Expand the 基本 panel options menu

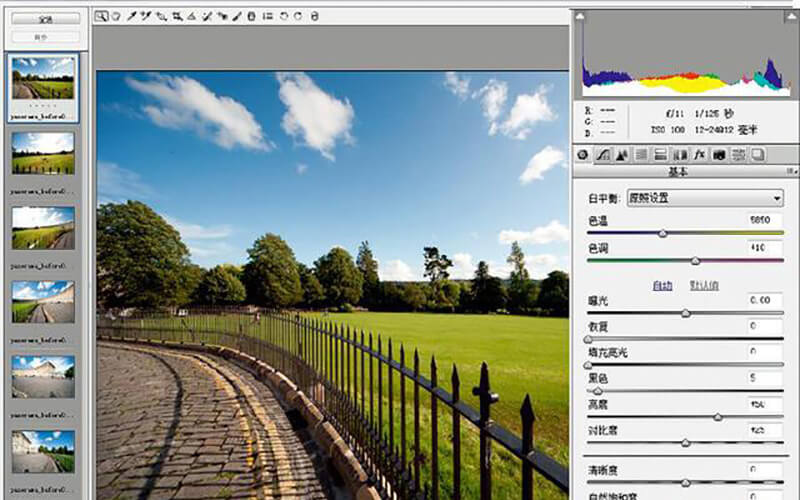click(790, 172)
